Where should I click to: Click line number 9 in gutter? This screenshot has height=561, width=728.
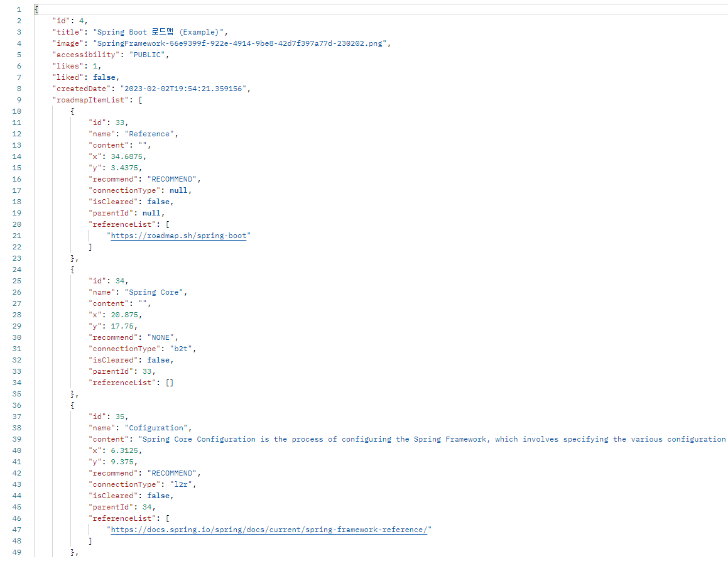[x=19, y=100]
